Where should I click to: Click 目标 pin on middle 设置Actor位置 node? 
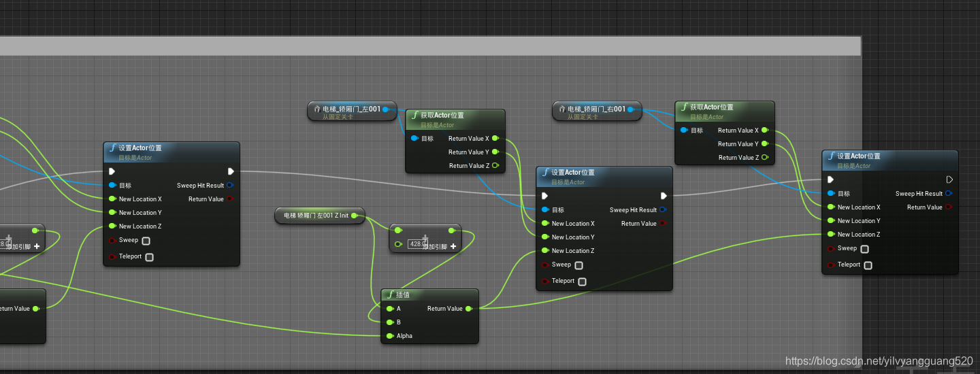point(545,209)
